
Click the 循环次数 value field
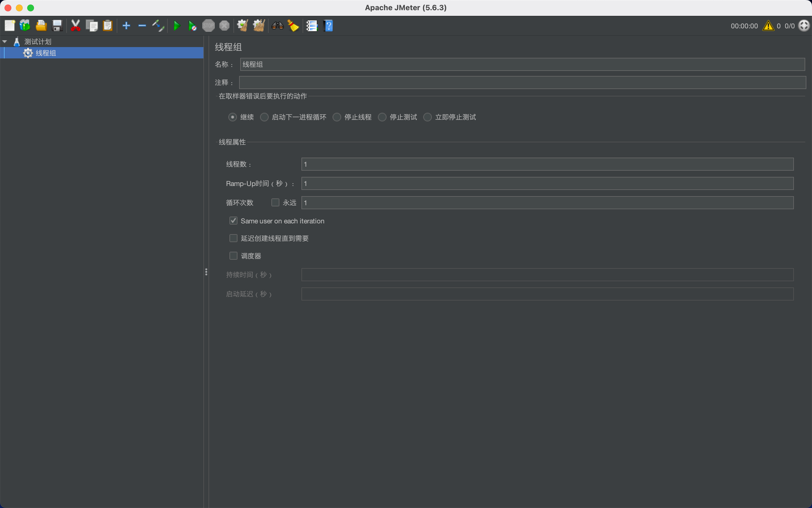point(547,203)
